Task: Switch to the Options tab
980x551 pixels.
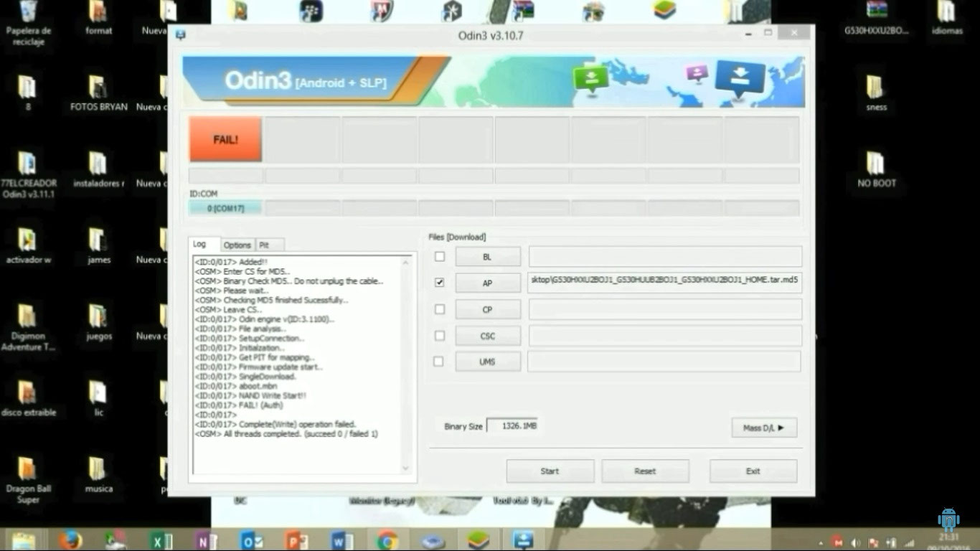Action: click(x=237, y=245)
